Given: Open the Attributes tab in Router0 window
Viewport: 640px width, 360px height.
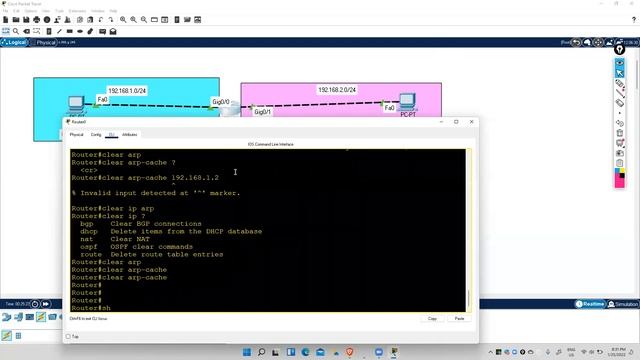Looking at the screenshot, I should point(130,135).
